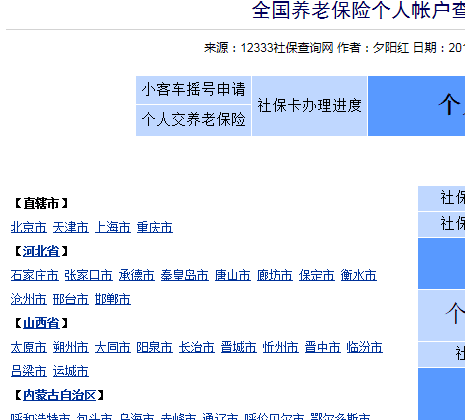Go to the 运城市 link
The width and height of the screenshot is (465, 420).
pyautogui.click(x=71, y=371)
